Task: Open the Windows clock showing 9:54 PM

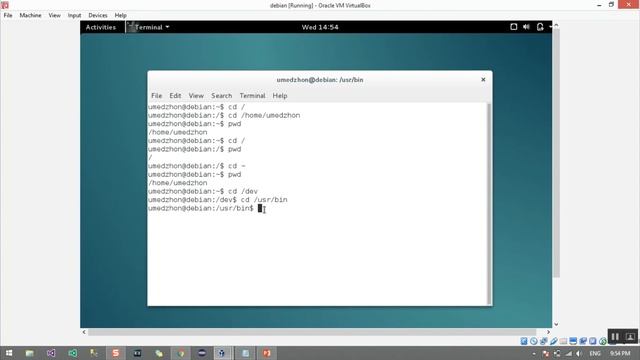Action: tap(620, 353)
